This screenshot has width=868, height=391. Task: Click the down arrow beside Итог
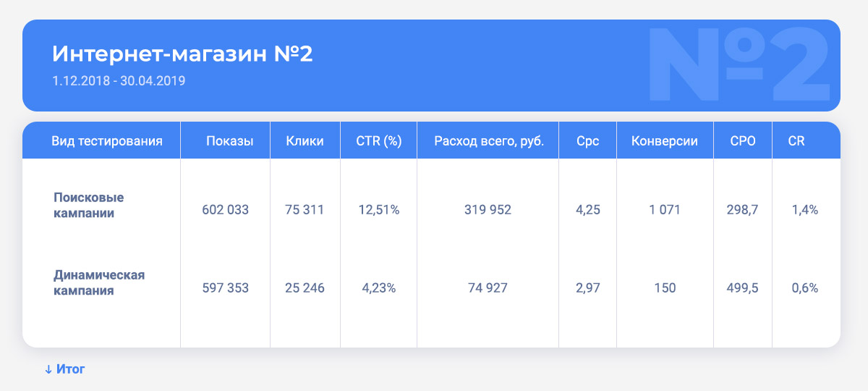[x=48, y=369]
